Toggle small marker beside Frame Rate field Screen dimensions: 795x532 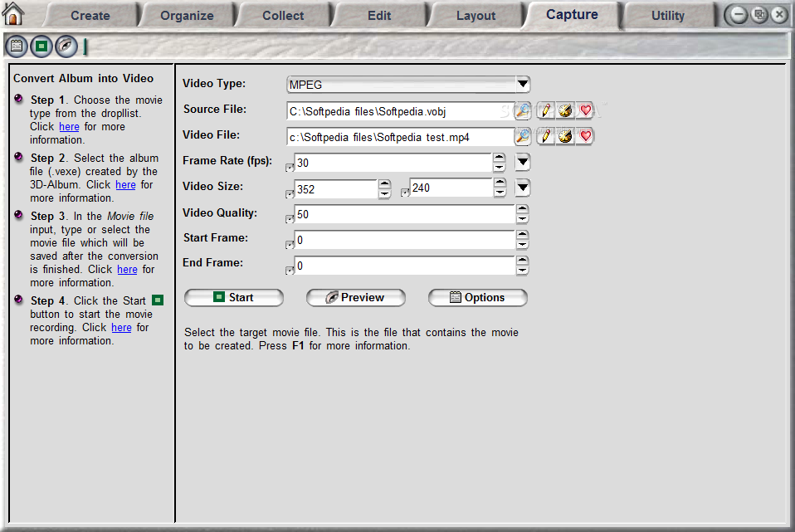click(x=290, y=168)
